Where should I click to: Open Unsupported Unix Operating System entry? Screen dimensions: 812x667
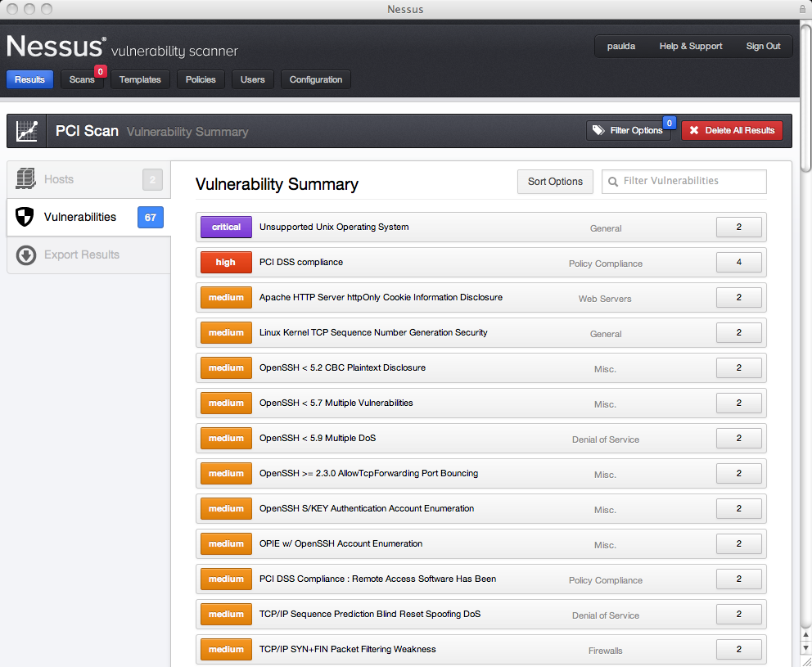[481, 227]
